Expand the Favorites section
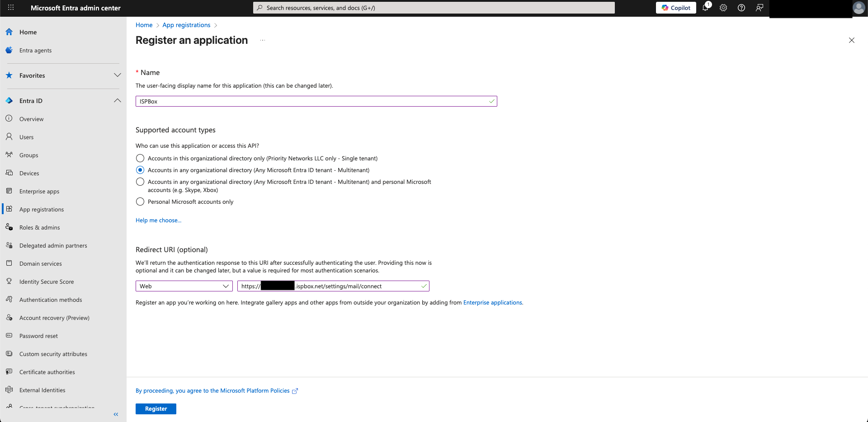Viewport: 868px width, 422px height. [x=118, y=75]
